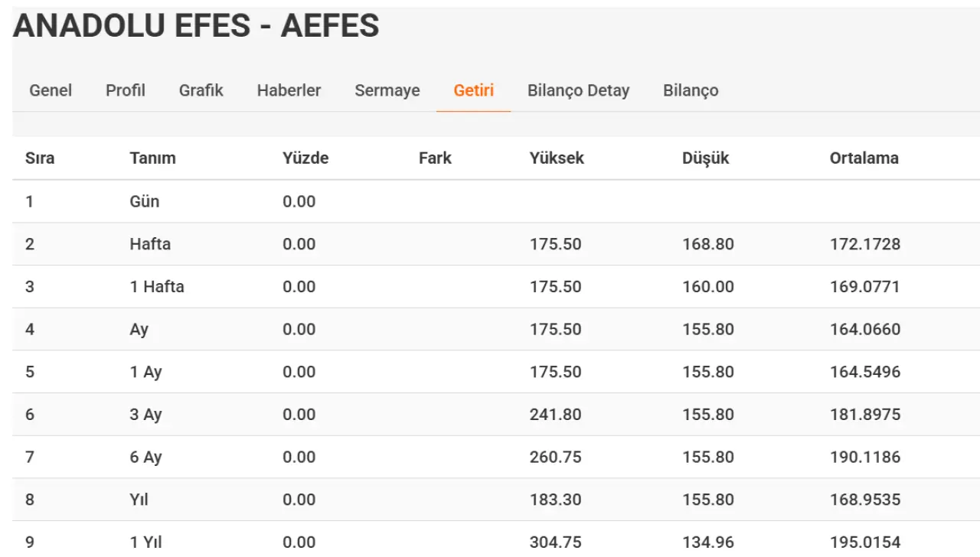Click the 190.1186 average value
980x557 pixels.
(x=865, y=458)
